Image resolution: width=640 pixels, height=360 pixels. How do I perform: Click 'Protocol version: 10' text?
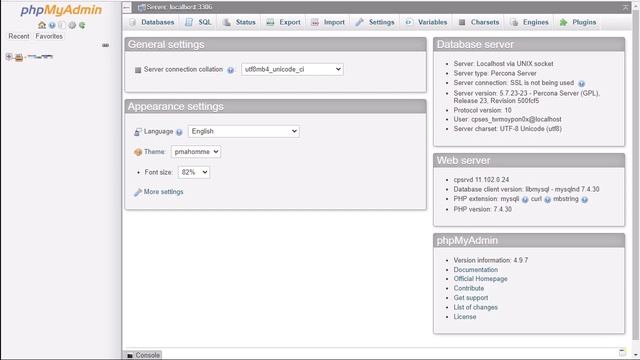point(482,110)
